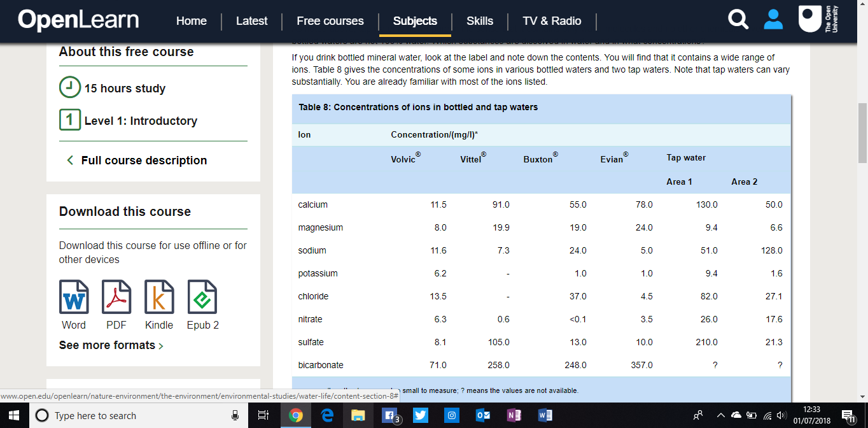Click the clock icon beside 15 hours study

point(70,87)
